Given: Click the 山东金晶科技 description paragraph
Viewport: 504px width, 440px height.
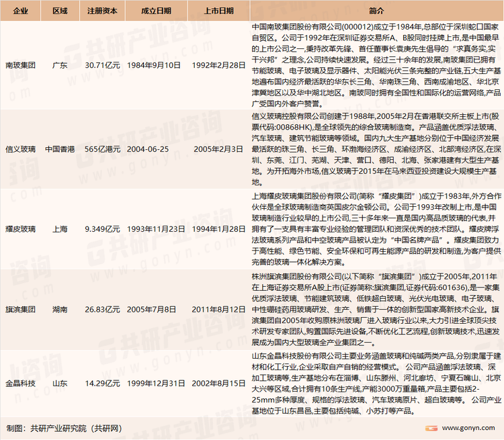Looking at the screenshot, I should click(x=376, y=384).
